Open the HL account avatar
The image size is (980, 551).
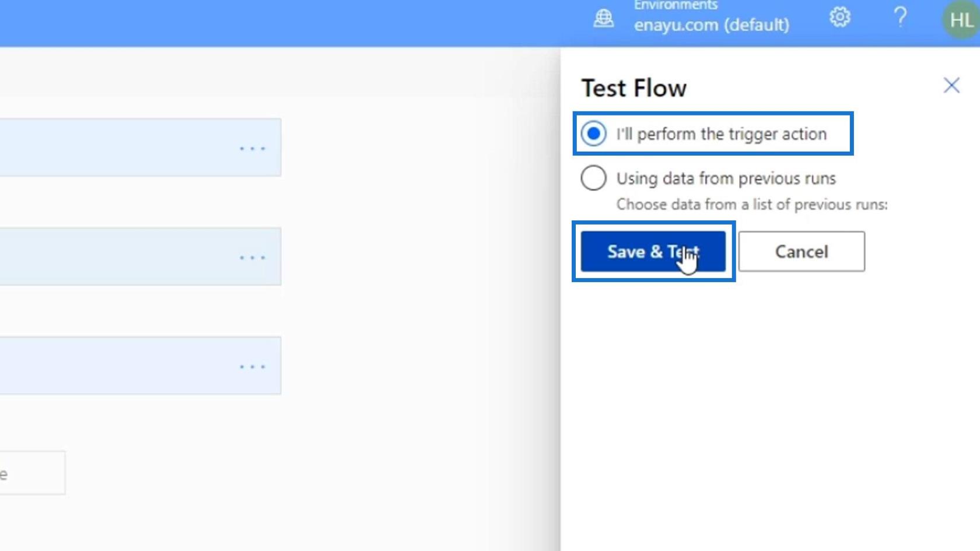pyautogui.click(x=961, y=20)
